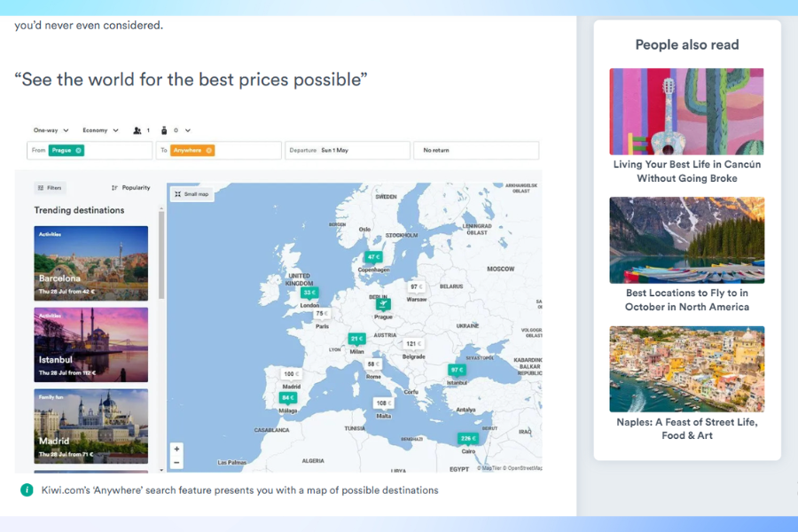Click the Departure date field
Image resolution: width=798 pixels, height=532 pixels.
[x=348, y=151]
